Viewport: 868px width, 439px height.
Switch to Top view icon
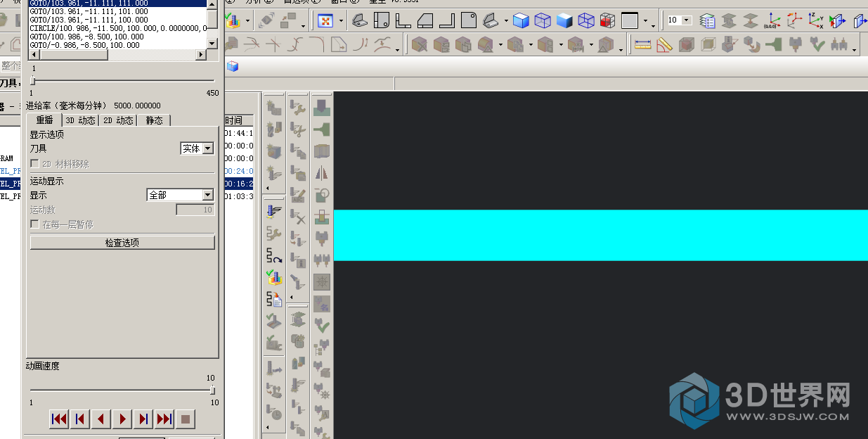coord(381,21)
